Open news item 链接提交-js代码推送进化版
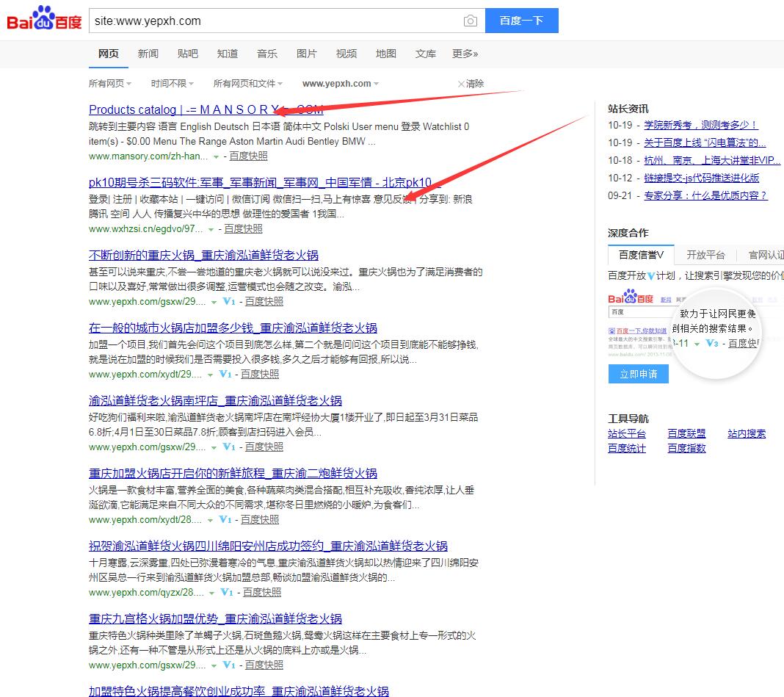 [702, 178]
